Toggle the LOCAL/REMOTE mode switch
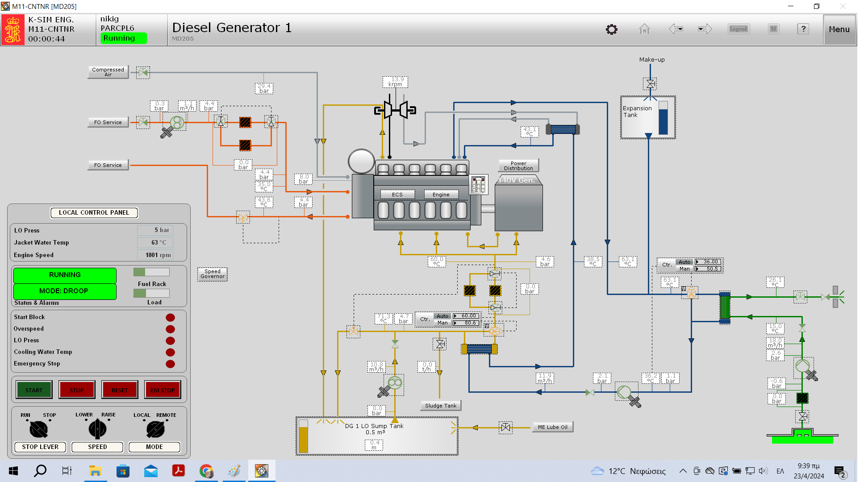Image resolution: width=868 pixels, height=482 pixels. (x=155, y=429)
